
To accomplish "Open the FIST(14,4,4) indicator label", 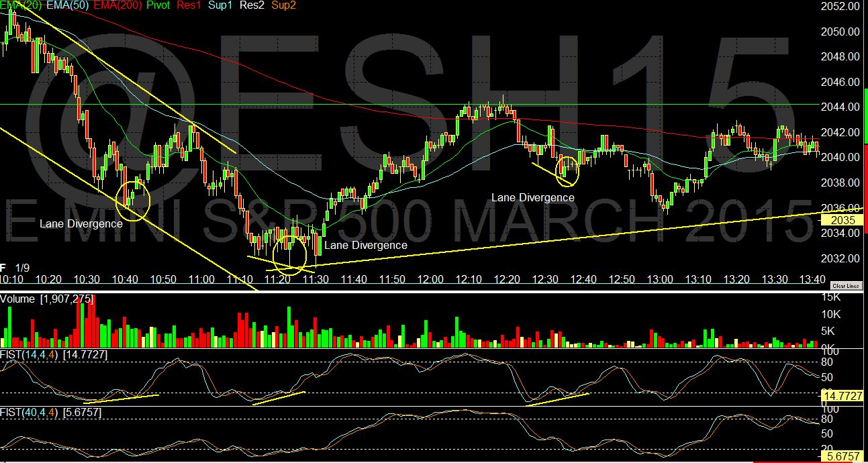I will (x=30, y=354).
